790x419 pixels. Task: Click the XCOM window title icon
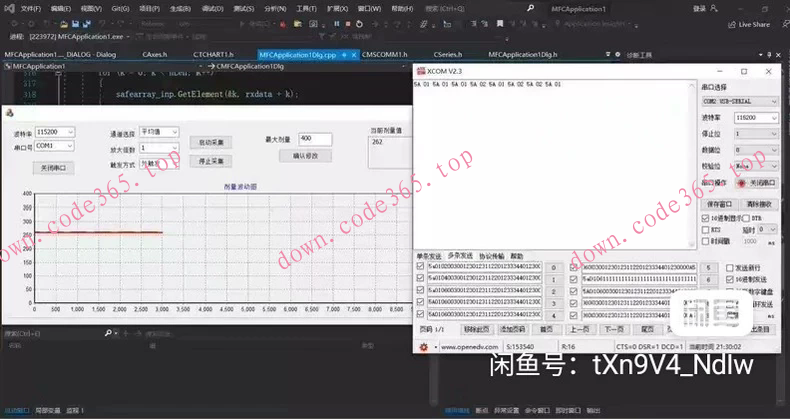click(x=420, y=71)
